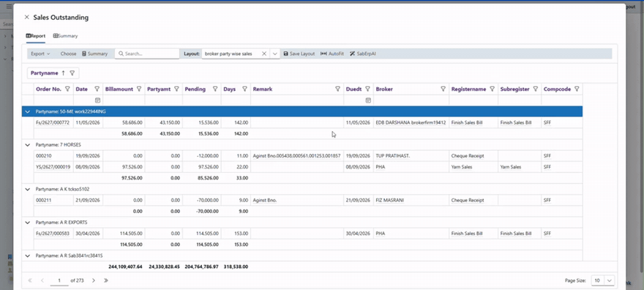
Task: Collapse the A K tckso5102 party group
Action: pyautogui.click(x=28, y=189)
